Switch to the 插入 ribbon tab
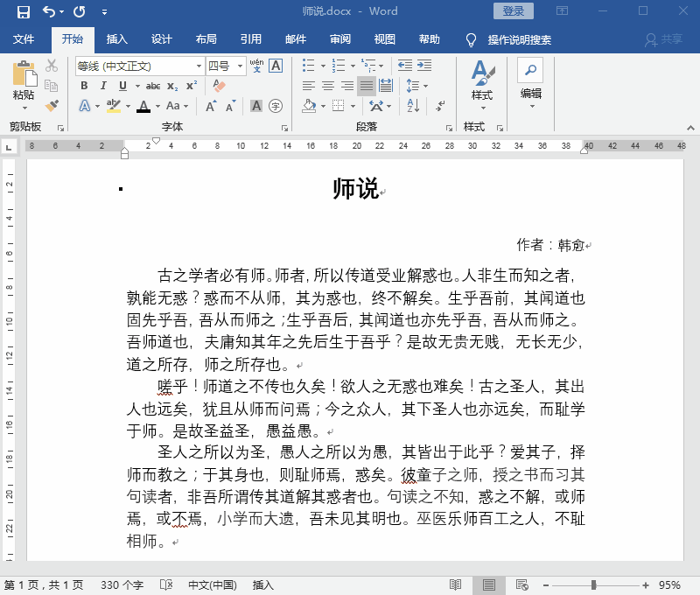Viewport: 700px width, 595px height. 117,39
